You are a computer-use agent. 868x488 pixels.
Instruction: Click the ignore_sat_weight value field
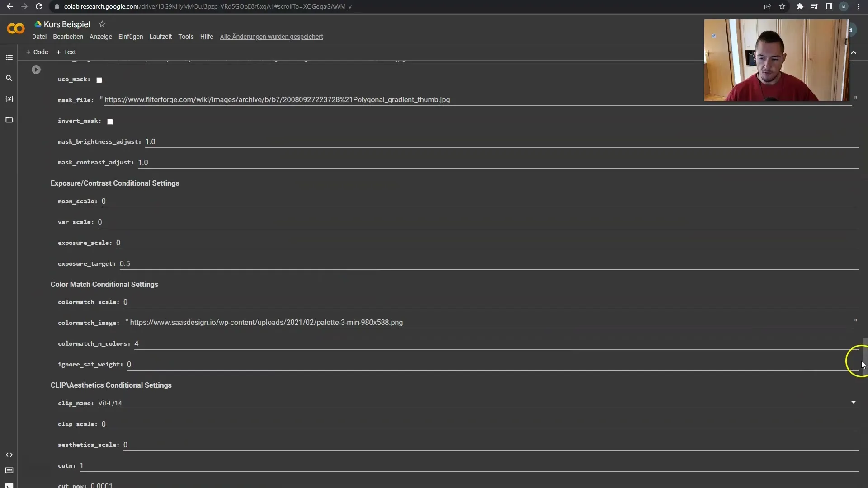pos(492,364)
